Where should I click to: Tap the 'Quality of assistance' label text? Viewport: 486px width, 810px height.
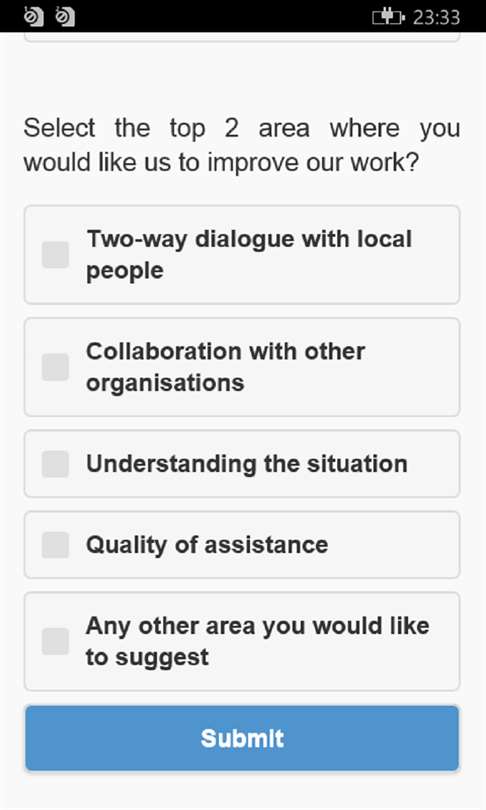[x=207, y=545]
